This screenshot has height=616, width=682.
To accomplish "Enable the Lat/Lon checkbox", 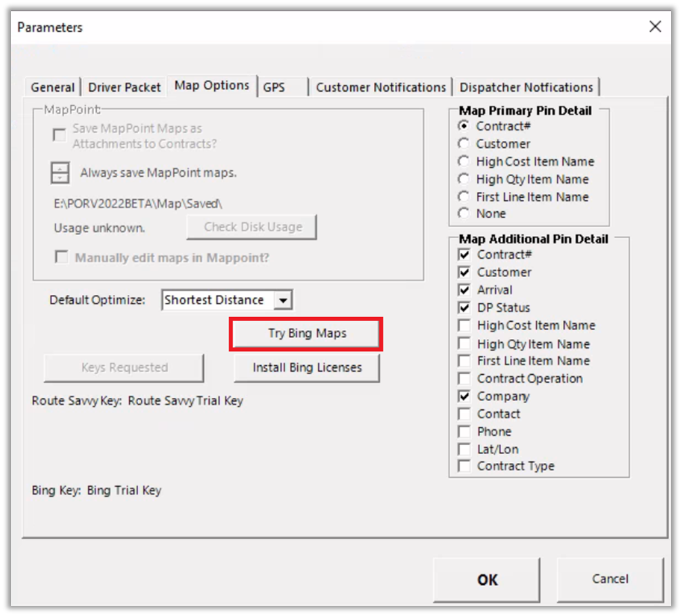I will [465, 449].
